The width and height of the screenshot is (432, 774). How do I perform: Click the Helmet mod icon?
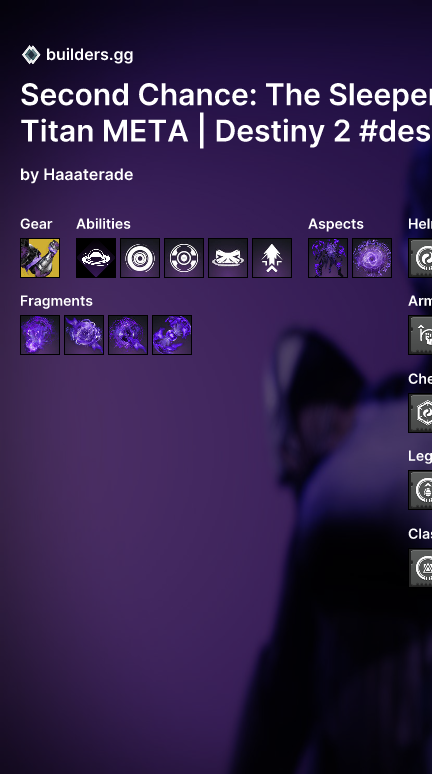[x=420, y=258]
